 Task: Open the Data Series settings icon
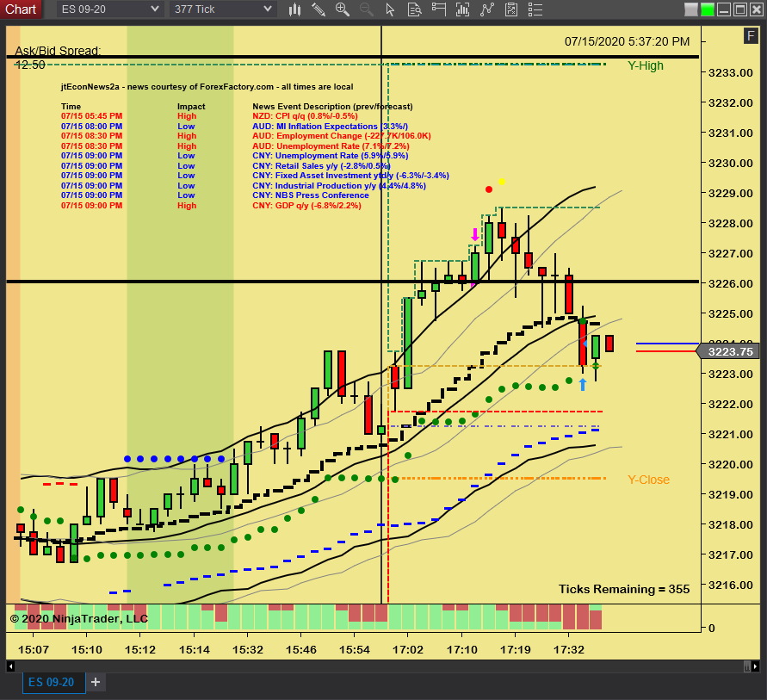(x=463, y=9)
